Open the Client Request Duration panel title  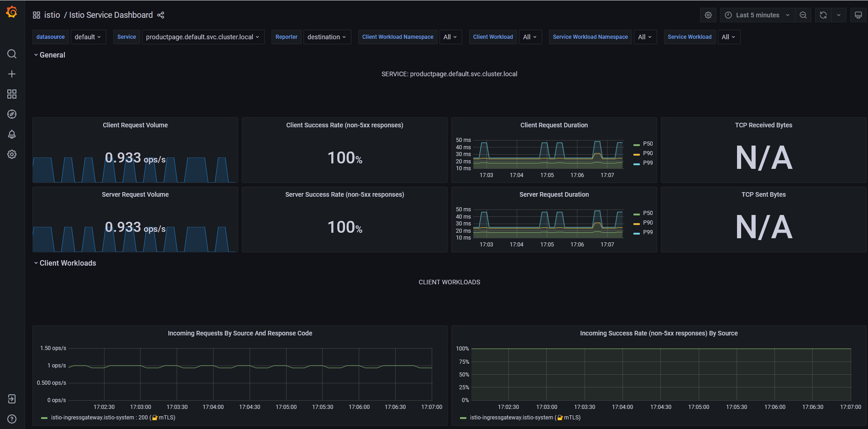(554, 125)
